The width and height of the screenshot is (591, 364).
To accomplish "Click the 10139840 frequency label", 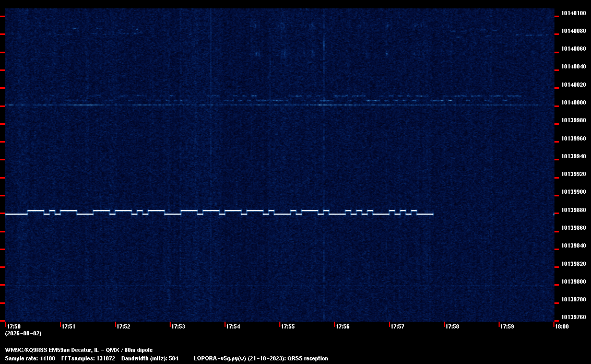I will [x=573, y=245].
